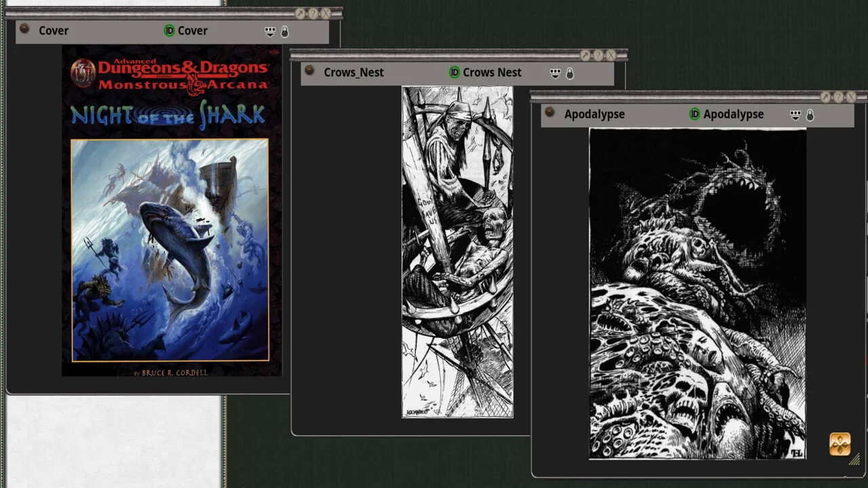Select the non-ID Cover name field

coord(54,30)
